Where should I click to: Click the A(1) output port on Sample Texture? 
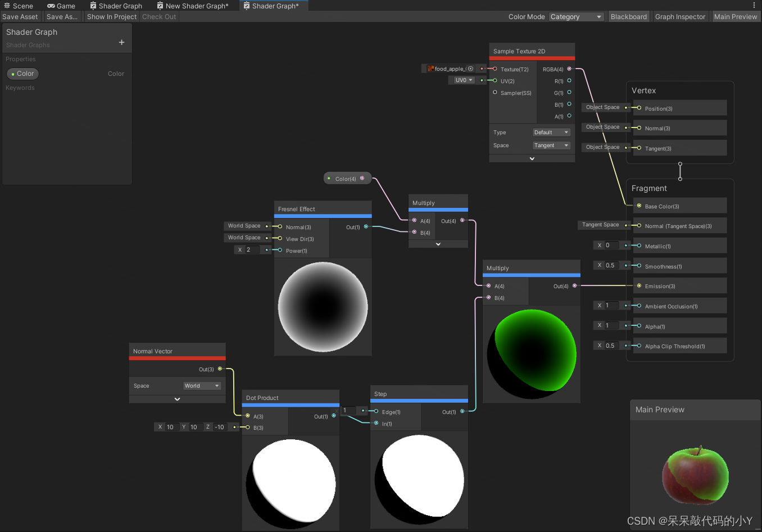tap(569, 116)
